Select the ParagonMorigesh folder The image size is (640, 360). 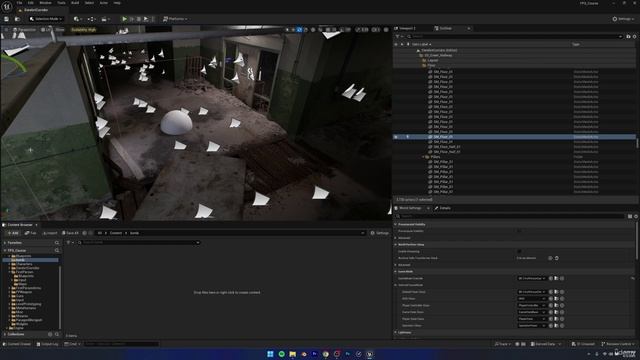tap(29, 320)
